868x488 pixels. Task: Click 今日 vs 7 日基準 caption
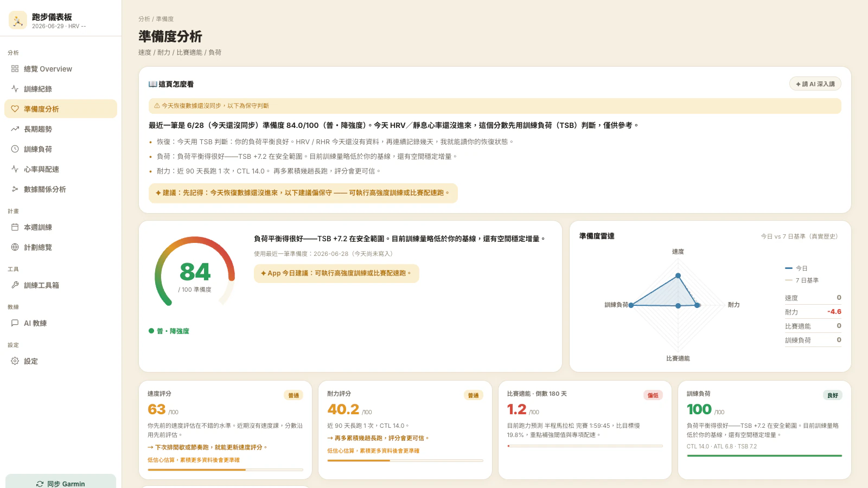point(800,236)
